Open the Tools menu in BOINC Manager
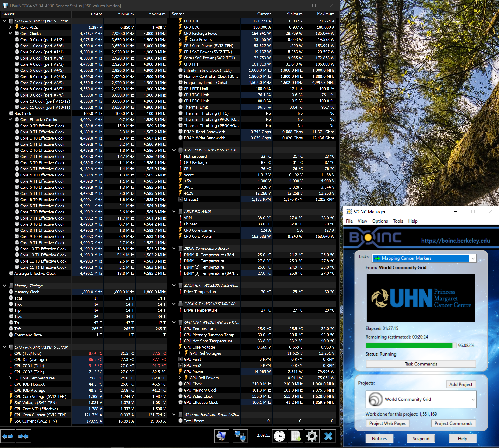This screenshot has height=448, width=499. (398, 221)
